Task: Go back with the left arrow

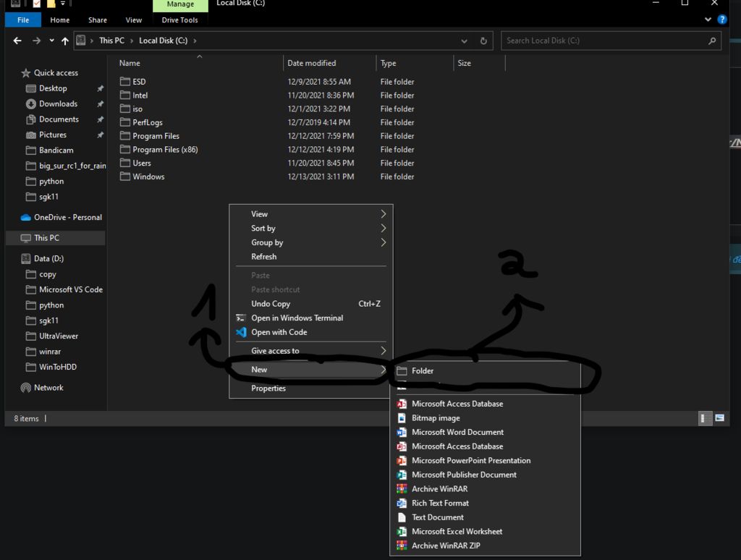Action: click(17, 41)
